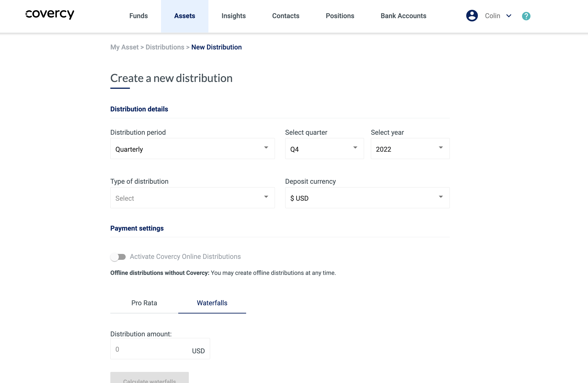Change the Deposit currency USD dropdown

pyautogui.click(x=367, y=198)
